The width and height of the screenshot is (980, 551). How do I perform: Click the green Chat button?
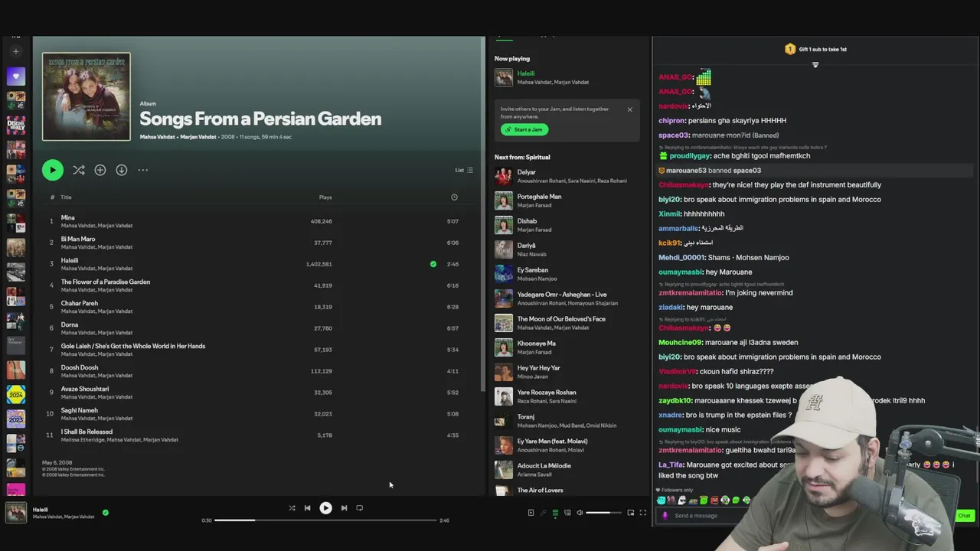[x=964, y=516]
